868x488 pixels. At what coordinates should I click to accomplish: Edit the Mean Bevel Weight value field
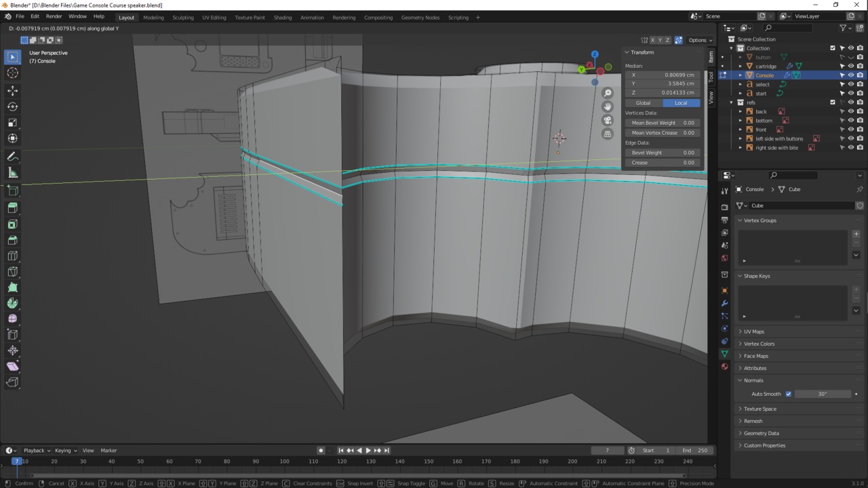[x=662, y=123]
